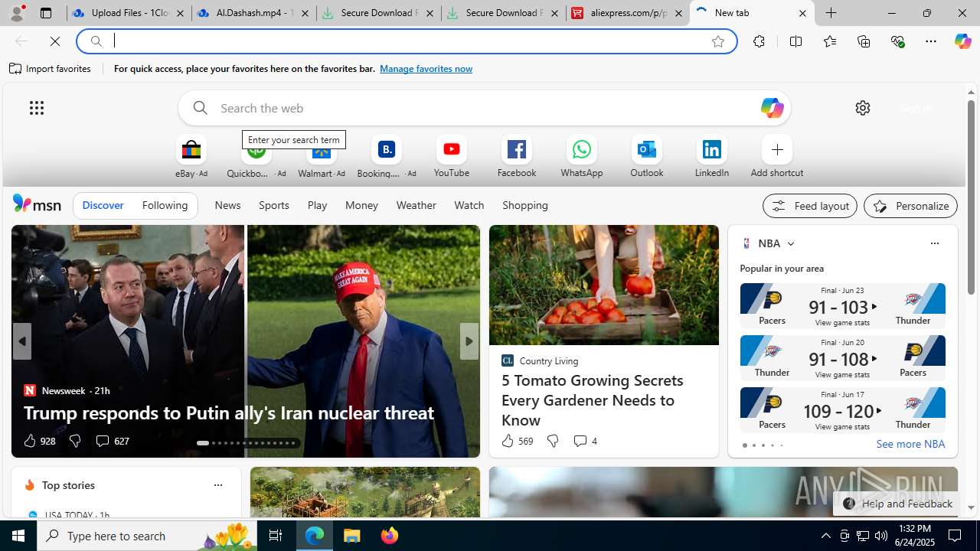Open Copilot sidebar button
Screen dimensions: 980x551
tap(962, 41)
